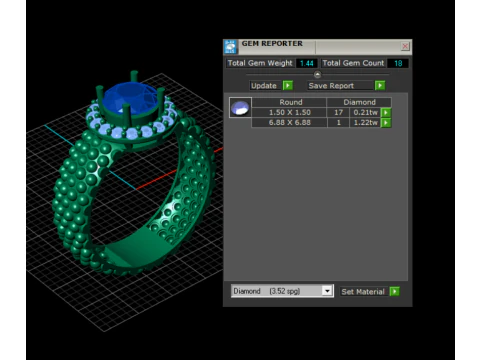
Task: Close the Gem Reporter window
Action: (405, 46)
